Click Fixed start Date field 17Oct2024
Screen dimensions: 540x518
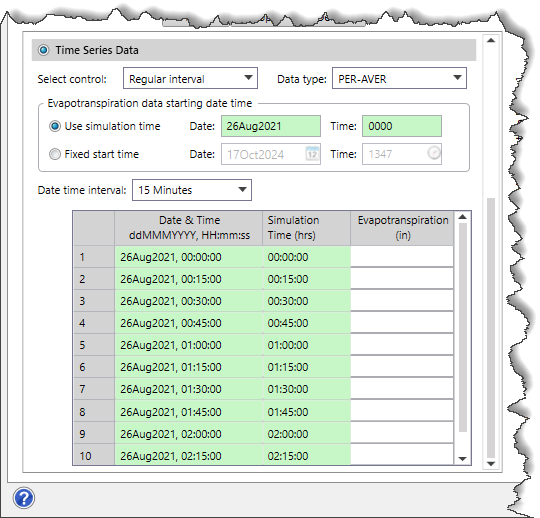[x=271, y=154]
